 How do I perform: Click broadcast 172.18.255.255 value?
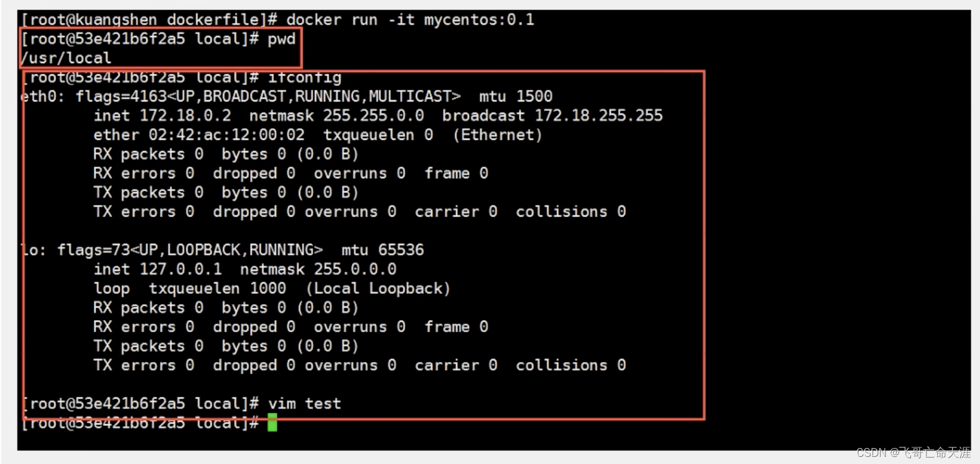[x=598, y=115]
